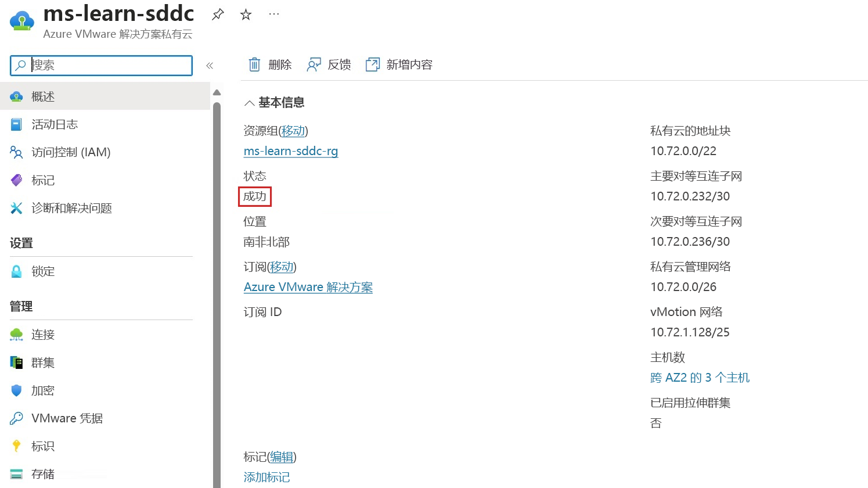Open 锁定 under 设置
Image resolution: width=868 pixels, height=488 pixels.
coord(43,271)
